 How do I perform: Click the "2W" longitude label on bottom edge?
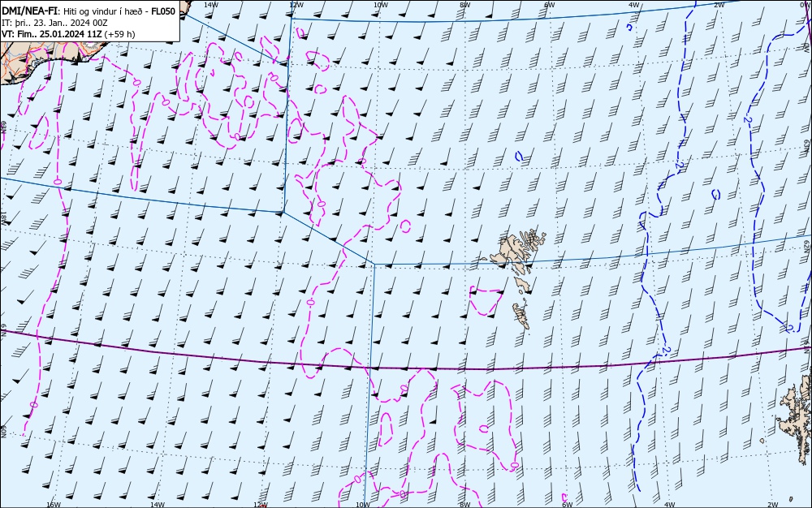773,505
